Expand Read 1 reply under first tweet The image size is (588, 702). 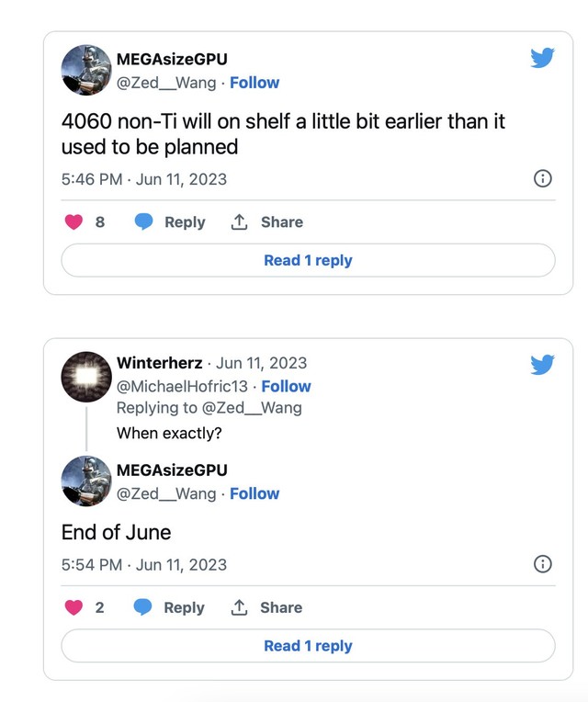308,260
